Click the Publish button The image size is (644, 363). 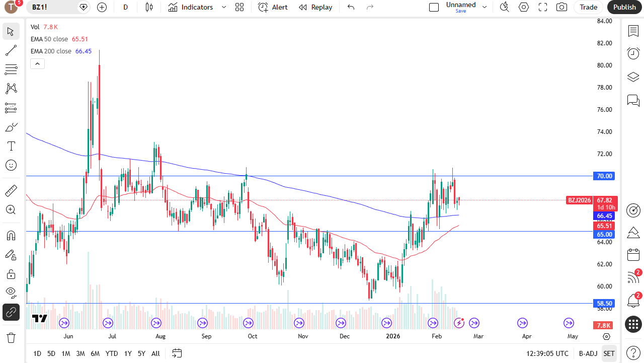tap(624, 7)
